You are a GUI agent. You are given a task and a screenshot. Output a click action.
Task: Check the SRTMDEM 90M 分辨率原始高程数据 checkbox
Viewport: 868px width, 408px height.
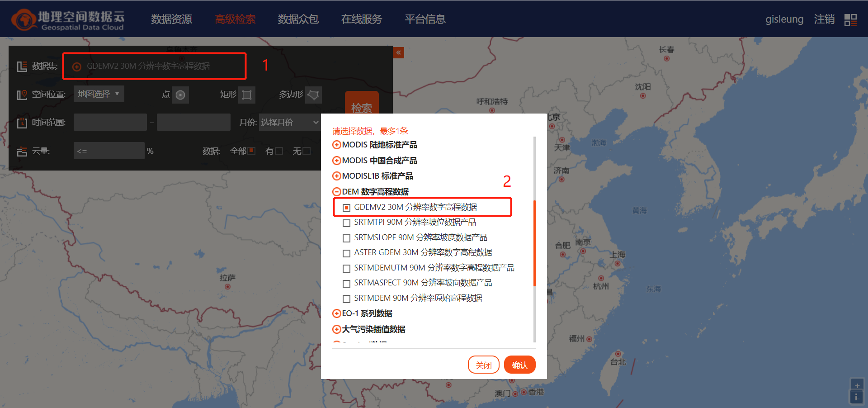click(x=347, y=299)
